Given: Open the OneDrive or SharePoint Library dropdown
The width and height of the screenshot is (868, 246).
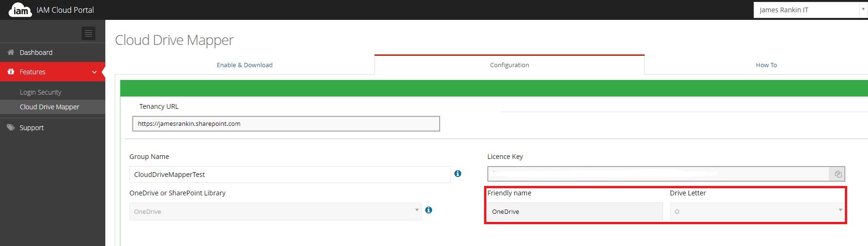Looking at the screenshot, I should click(275, 211).
